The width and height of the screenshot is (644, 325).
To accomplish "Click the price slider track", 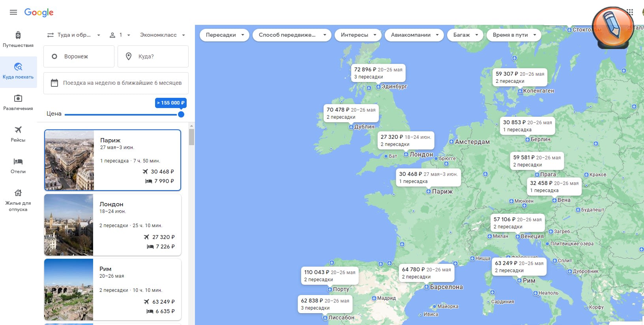I will tap(121, 114).
